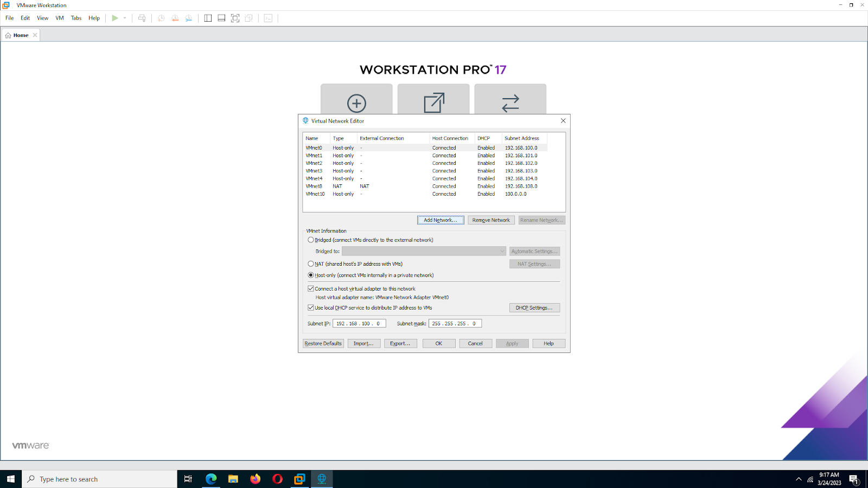Select the VMnet2 network row
This screenshot has width=868, height=488.
pos(425,163)
